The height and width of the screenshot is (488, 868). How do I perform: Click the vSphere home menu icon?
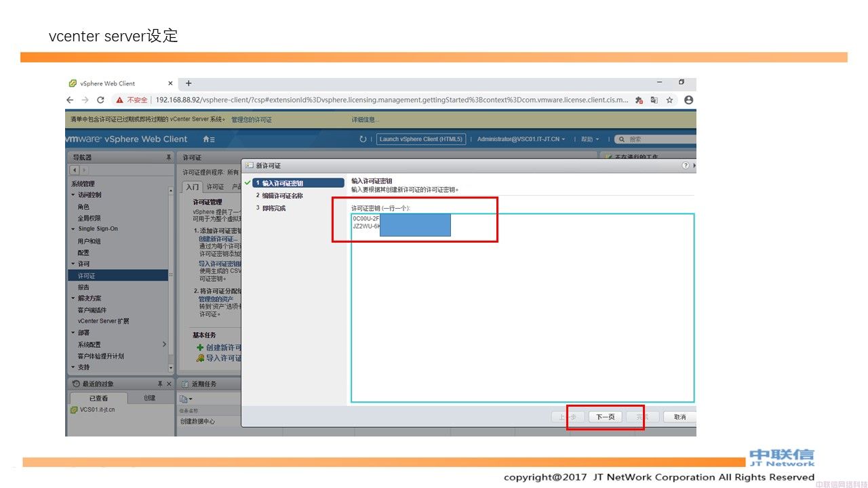click(x=208, y=139)
